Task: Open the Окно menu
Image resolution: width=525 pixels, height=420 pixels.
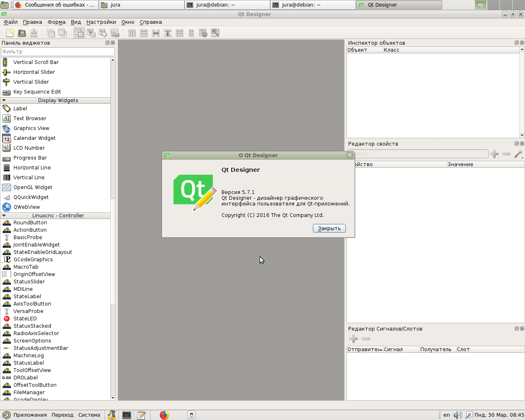Action: tap(128, 22)
